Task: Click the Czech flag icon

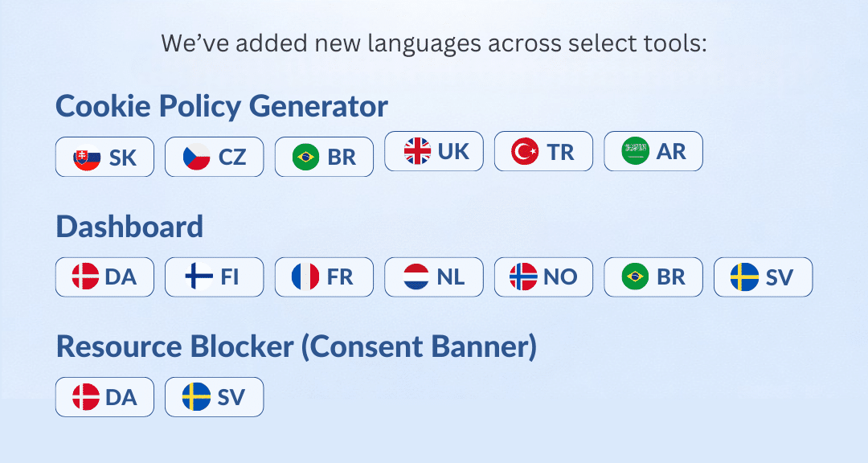Action: 196,158
